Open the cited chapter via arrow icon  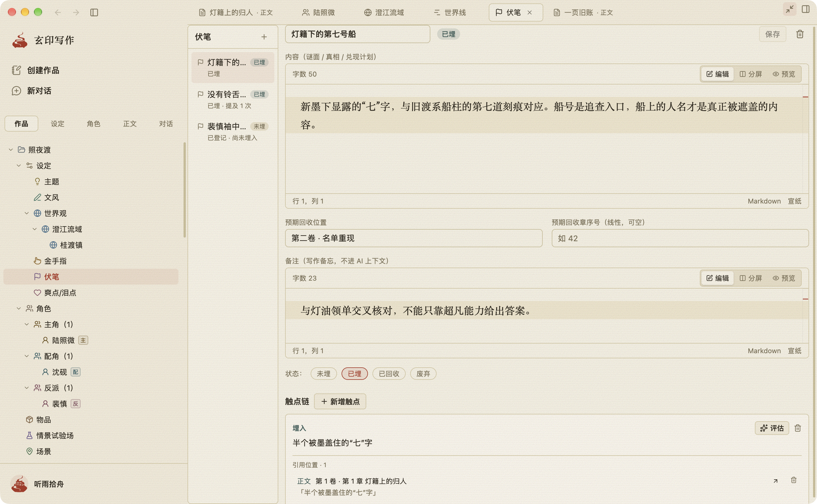point(775,481)
